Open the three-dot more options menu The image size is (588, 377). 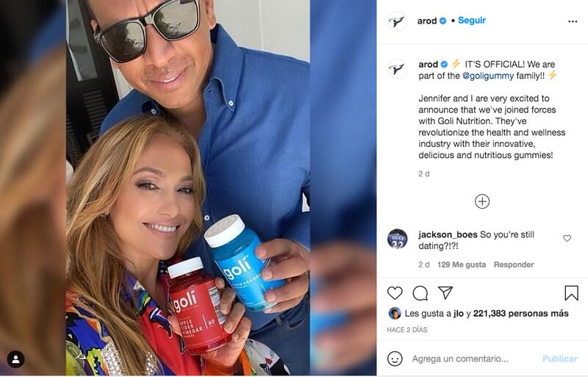click(x=573, y=21)
